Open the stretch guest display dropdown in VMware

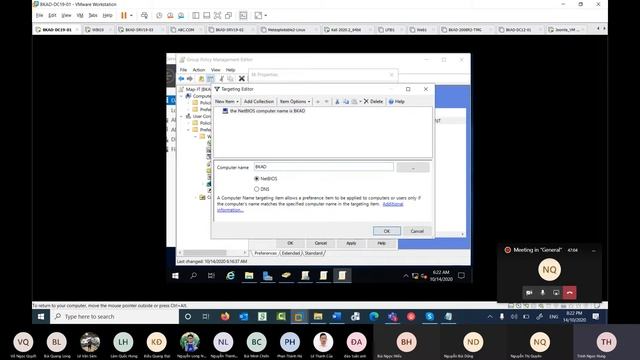coord(266,16)
